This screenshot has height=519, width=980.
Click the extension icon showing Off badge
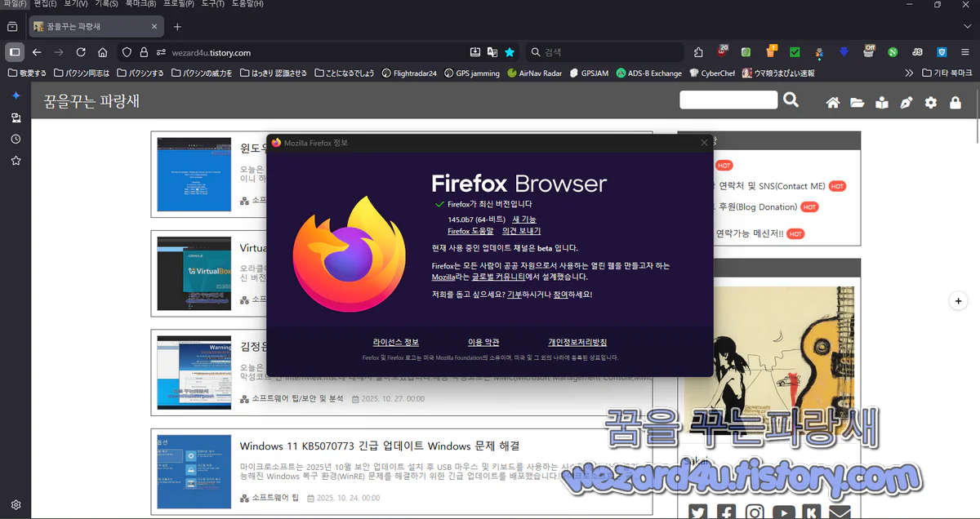coord(869,51)
